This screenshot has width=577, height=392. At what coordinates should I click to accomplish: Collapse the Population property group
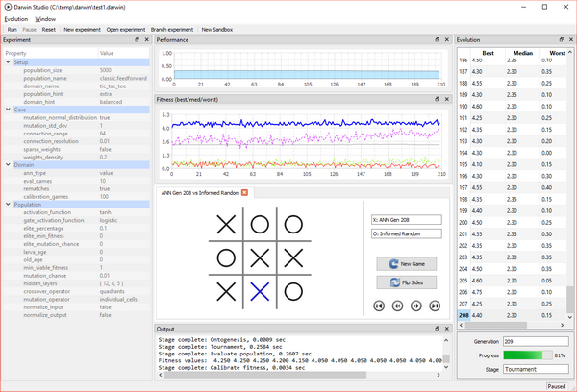pyautogui.click(x=8, y=204)
